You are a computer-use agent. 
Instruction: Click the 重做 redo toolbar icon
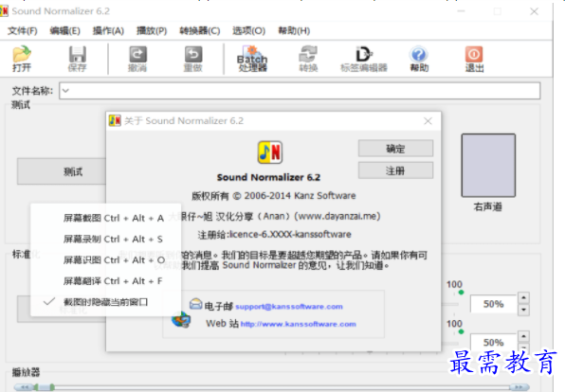click(x=193, y=59)
